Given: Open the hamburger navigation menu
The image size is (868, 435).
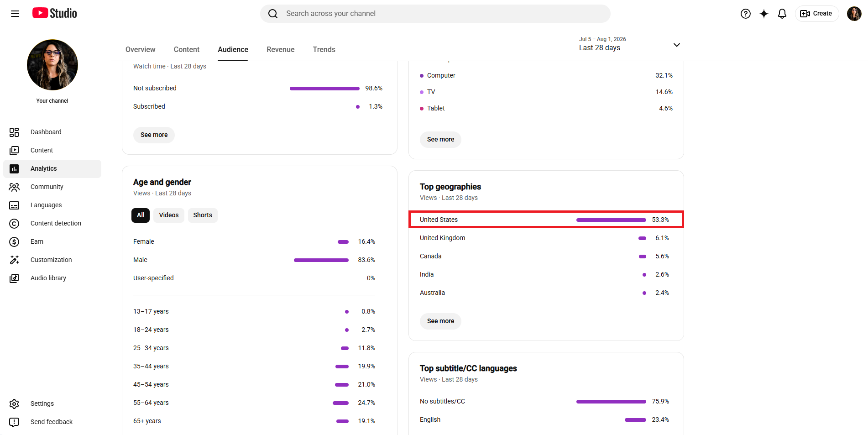Looking at the screenshot, I should coord(15,14).
